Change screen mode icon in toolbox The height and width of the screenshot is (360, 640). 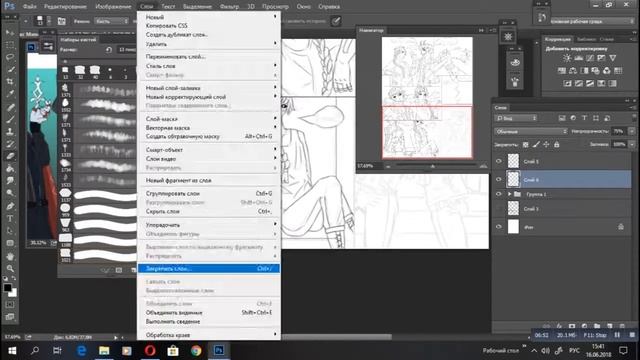[x=10, y=317]
